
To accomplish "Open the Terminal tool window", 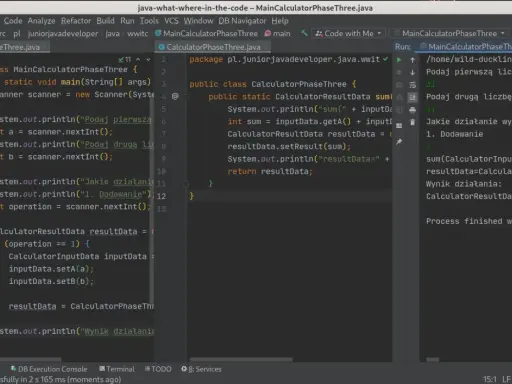I will pos(117,369).
